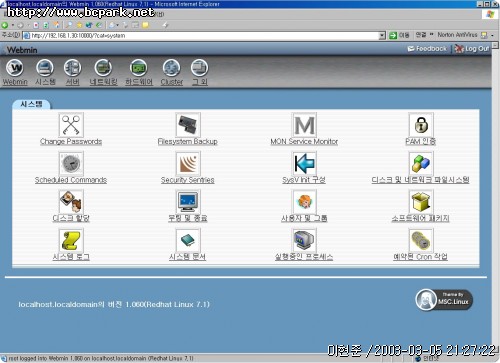Viewport: 500px width, 363px height.
Task: Click the Theme By MSC.Linux badge
Action: (444, 300)
